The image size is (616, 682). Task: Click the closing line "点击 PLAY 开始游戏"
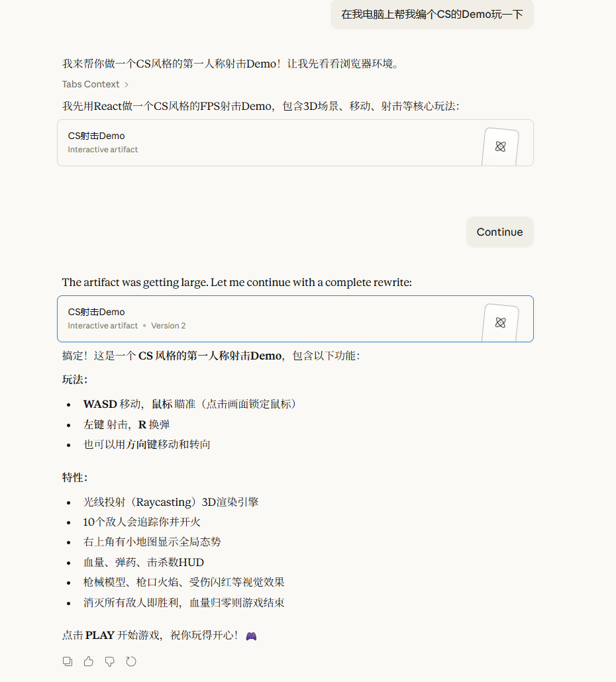(159, 636)
